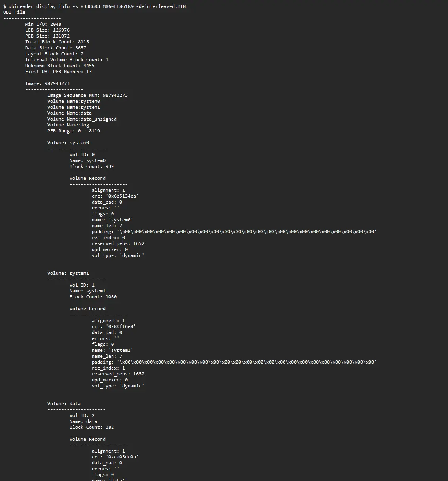Viewport: 448px width, 481px height.
Task: Click 'Block Count: 1060' under system1
Action: pyautogui.click(x=93, y=297)
